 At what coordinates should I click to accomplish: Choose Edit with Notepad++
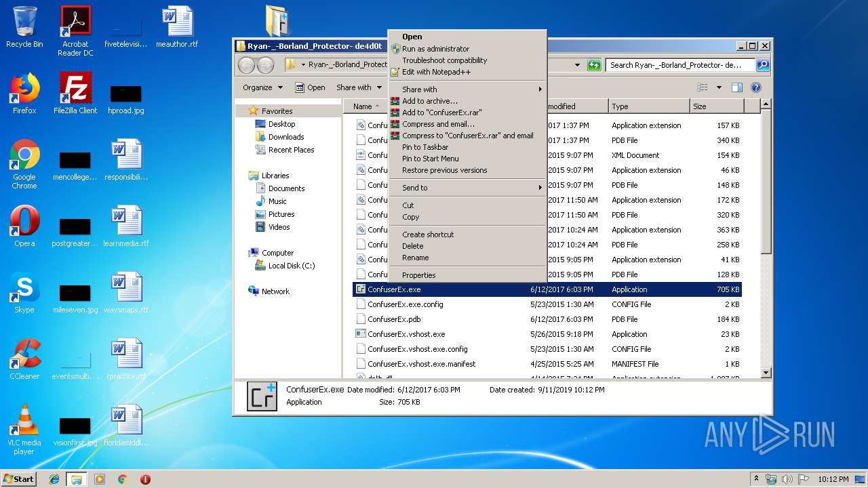(468, 72)
